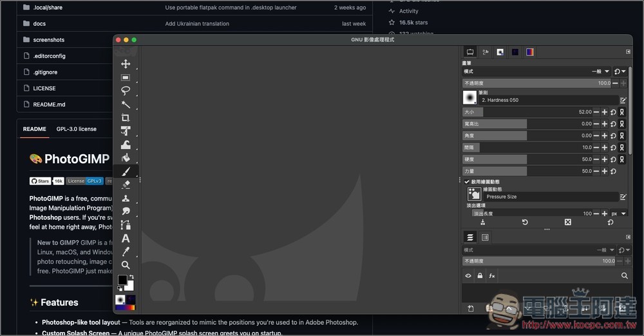Delete tool preset using the X button
This screenshot has width=644, height=336.
(567, 222)
